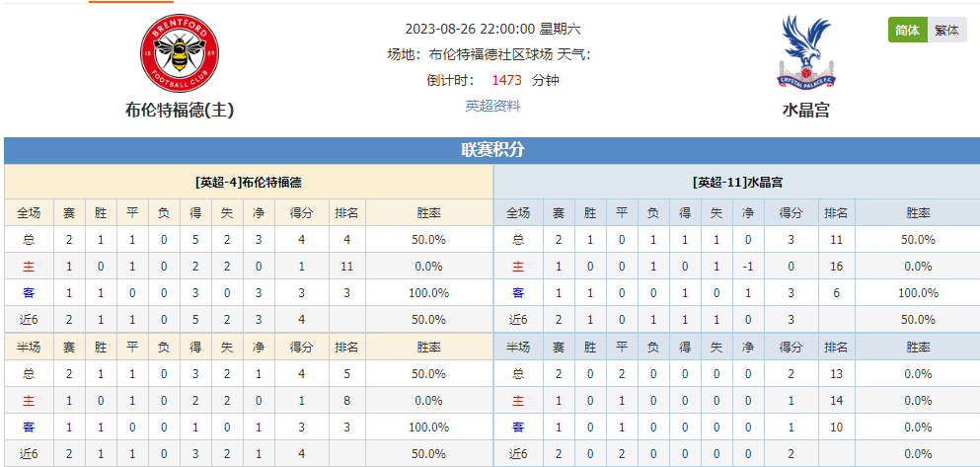Viewport: 980px width, 467px height.
Task: Switch to 简体 simplified Chinese
Action: point(907,30)
